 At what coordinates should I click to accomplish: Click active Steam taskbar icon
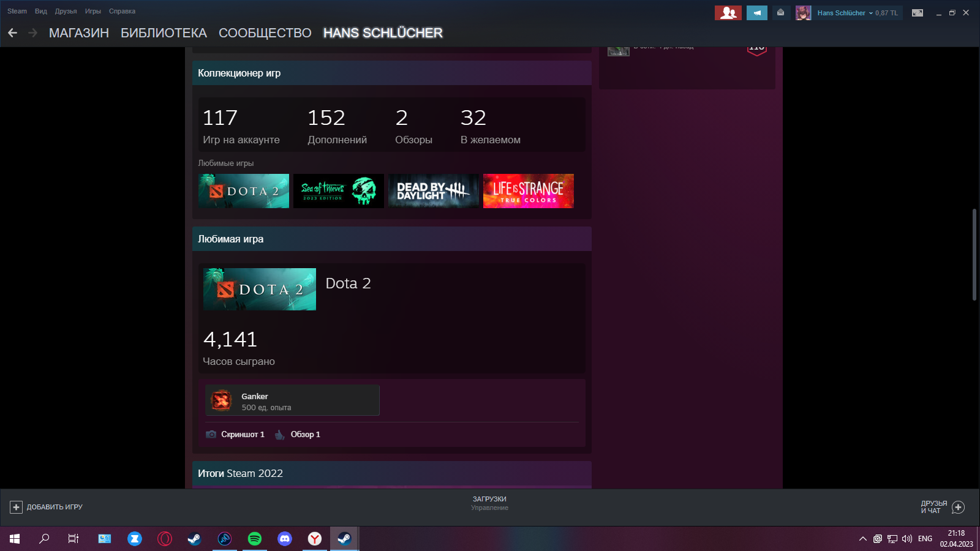click(x=345, y=539)
